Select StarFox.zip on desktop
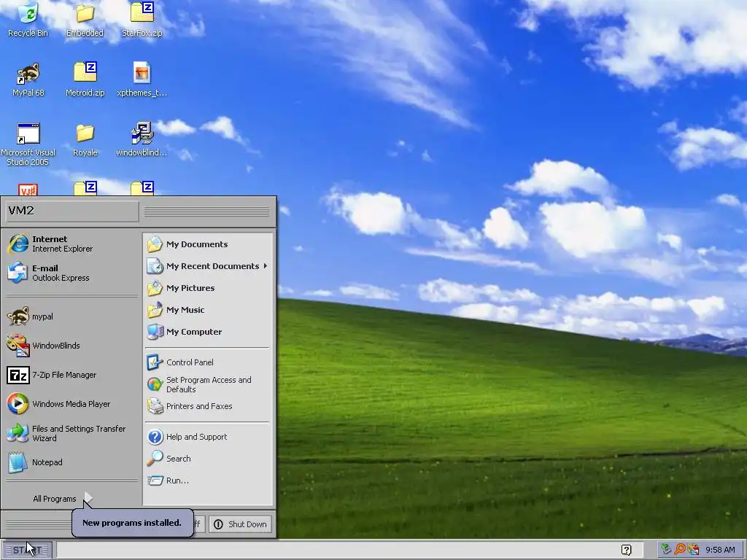Viewport: 747px width, 560px height. click(x=142, y=20)
